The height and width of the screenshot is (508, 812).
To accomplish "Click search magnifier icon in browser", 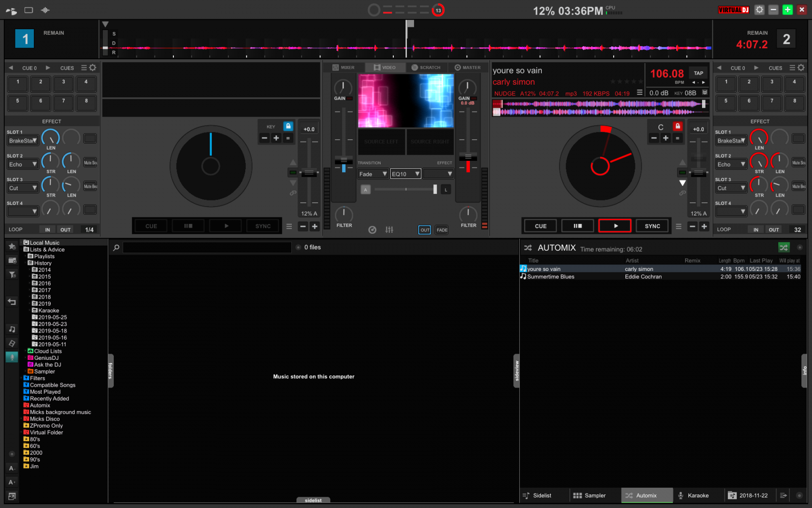I will pos(116,247).
